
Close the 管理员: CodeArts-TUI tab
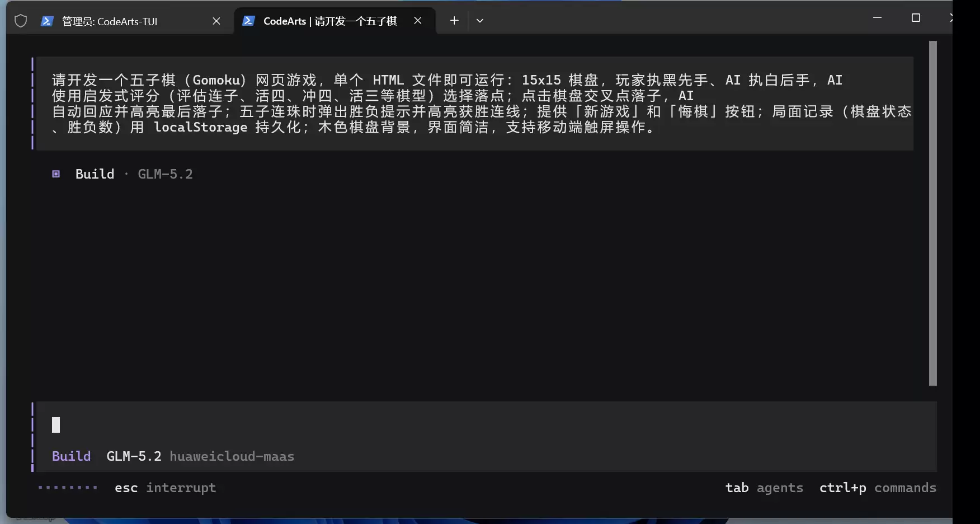216,21
